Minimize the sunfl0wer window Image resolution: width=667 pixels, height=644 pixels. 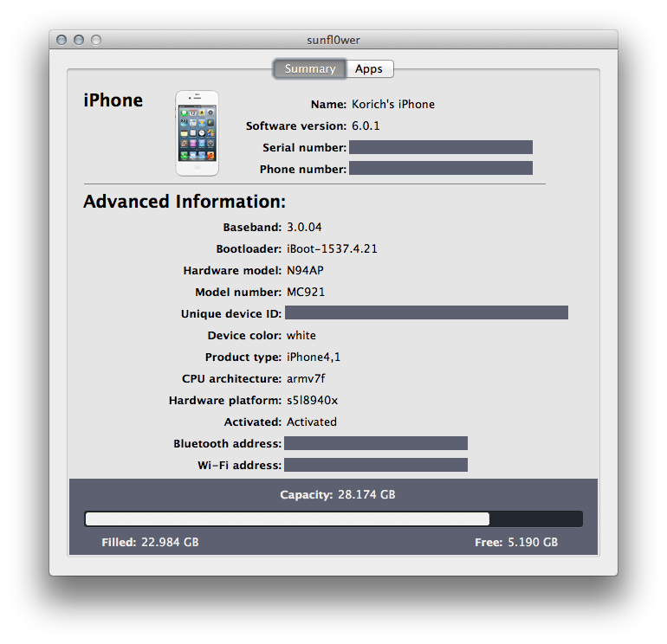tap(79, 40)
